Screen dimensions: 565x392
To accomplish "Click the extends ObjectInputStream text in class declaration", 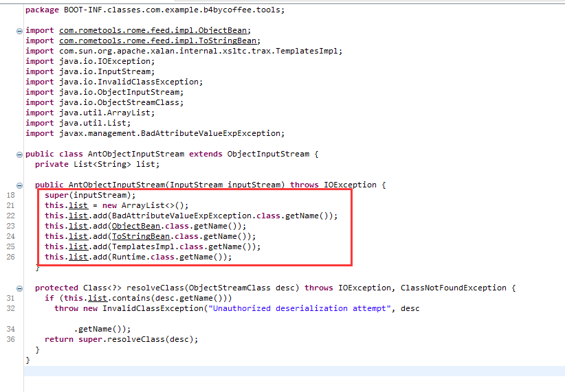I will coord(249,154).
